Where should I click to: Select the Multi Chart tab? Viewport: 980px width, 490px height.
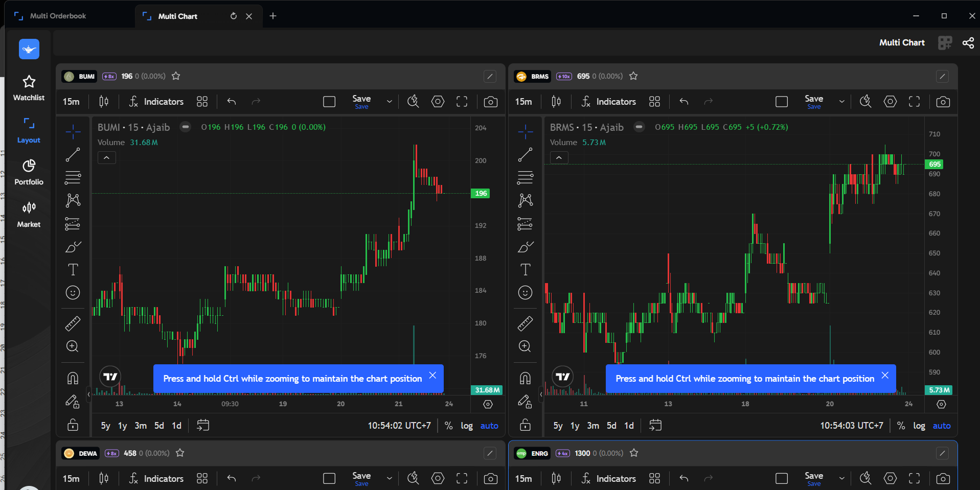click(x=177, y=16)
